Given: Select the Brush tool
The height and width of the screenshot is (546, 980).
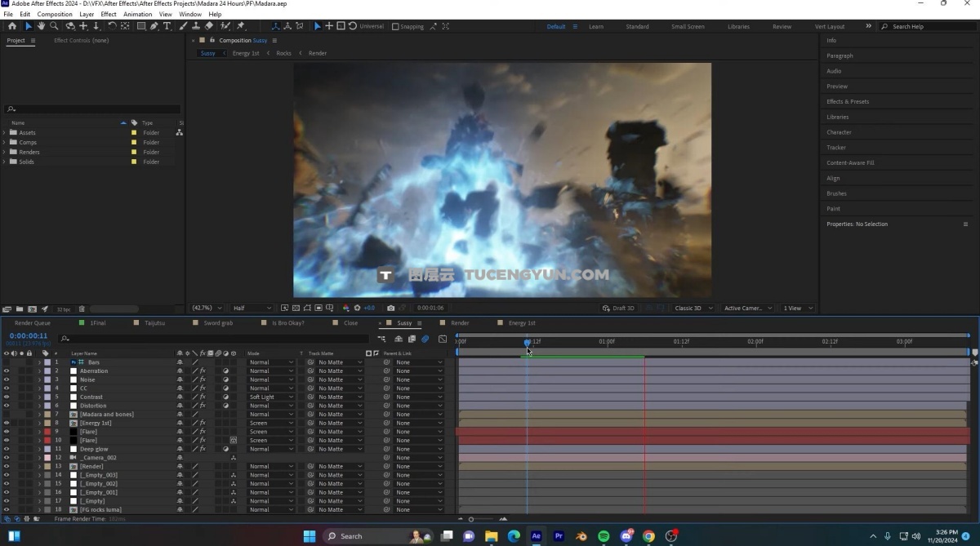Looking at the screenshot, I should click(x=183, y=26).
